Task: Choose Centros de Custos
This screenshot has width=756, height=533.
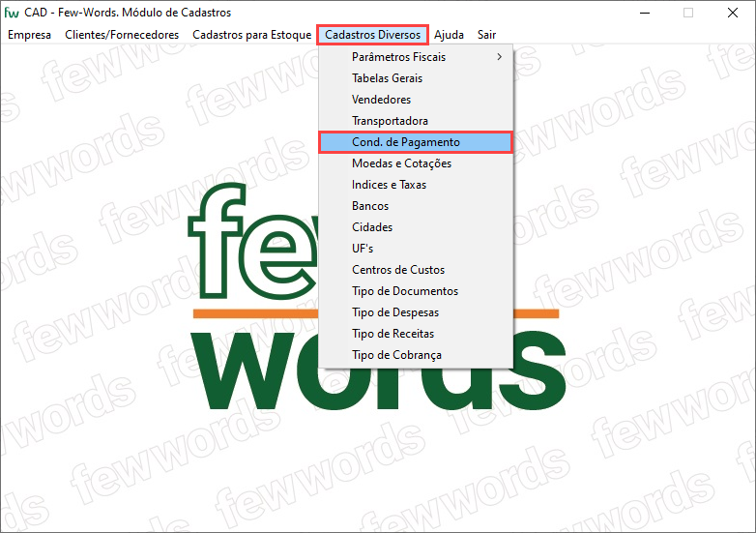Action: (416, 270)
